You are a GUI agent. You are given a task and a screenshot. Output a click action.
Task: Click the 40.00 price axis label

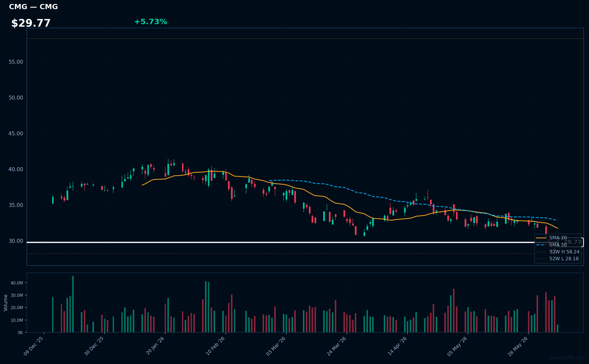click(x=16, y=169)
